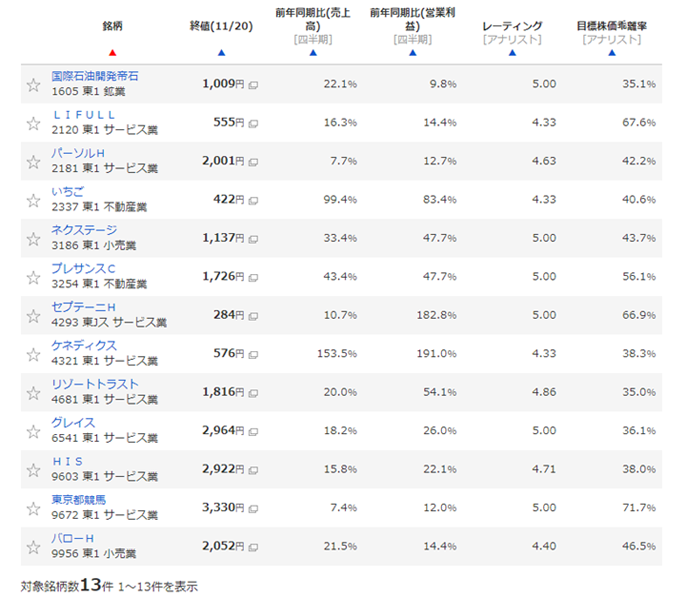Viewport: 680px width, 600px height.
Task: Open the detail icon beside いちご's 422円 price
Action: (x=253, y=200)
